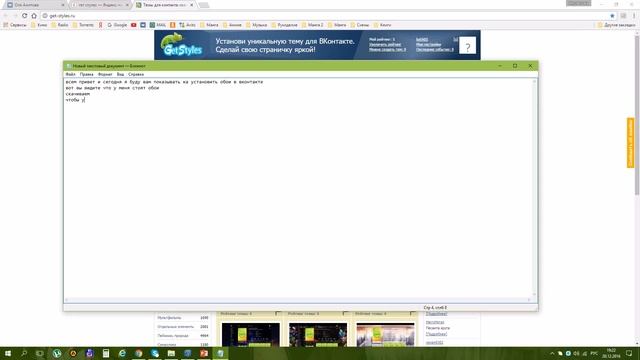The width and height of the screenshot is (640, 360).
Task: Star this page as a bookmark
Action: [612, 16]
